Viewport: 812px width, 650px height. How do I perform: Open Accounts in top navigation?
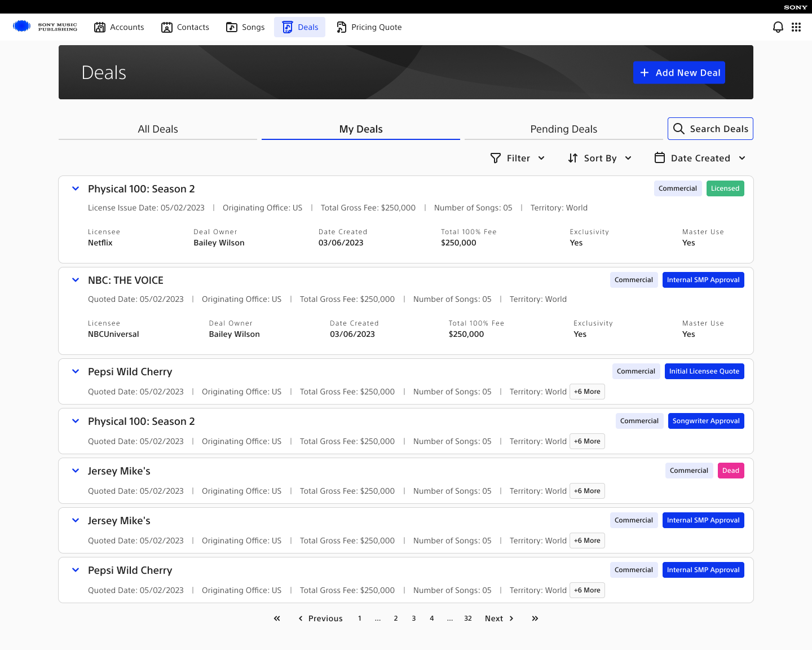tap(119, 27)
